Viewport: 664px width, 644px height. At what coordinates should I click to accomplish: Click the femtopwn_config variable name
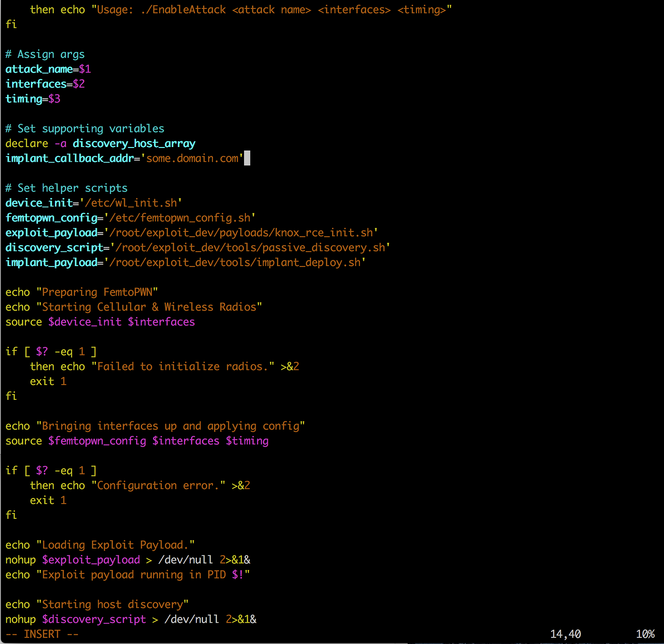[x=51, y=218]
